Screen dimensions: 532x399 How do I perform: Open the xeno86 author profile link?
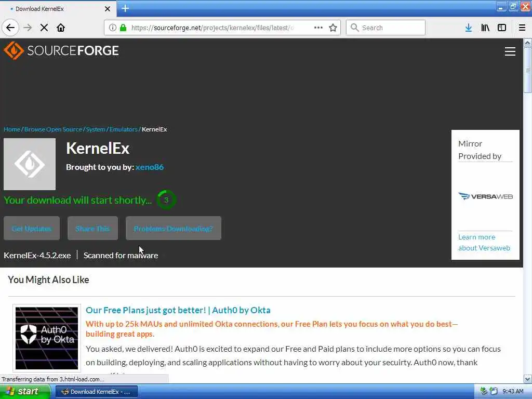point(150,167)
